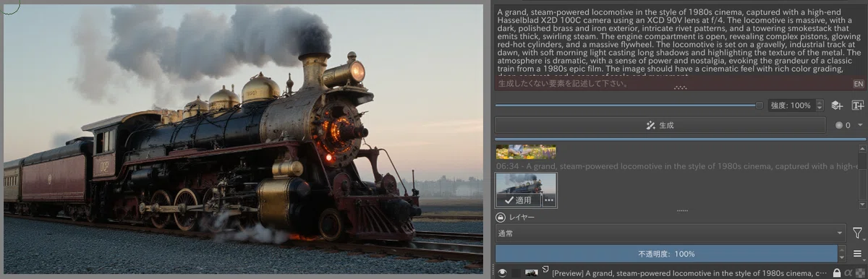This screenshot has width=868, height=279.
Task: Open the layer filter funnel icon
Action: pos(858,233)
